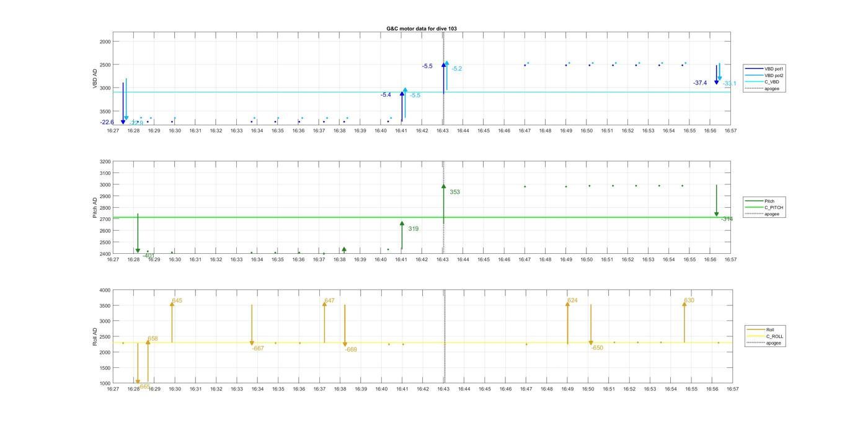Click the '-669' roll data label
This screenshot has height=430, width=868.
click(351, 350)
